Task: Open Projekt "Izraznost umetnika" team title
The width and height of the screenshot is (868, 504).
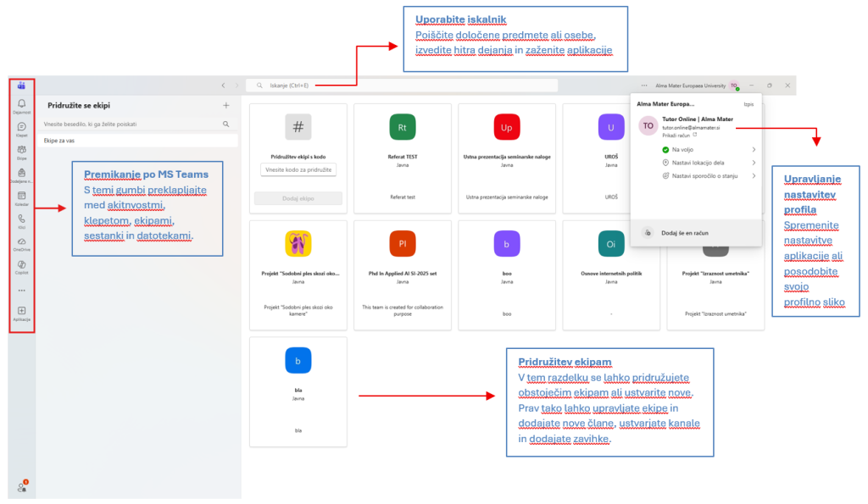Action: [715, 274]
